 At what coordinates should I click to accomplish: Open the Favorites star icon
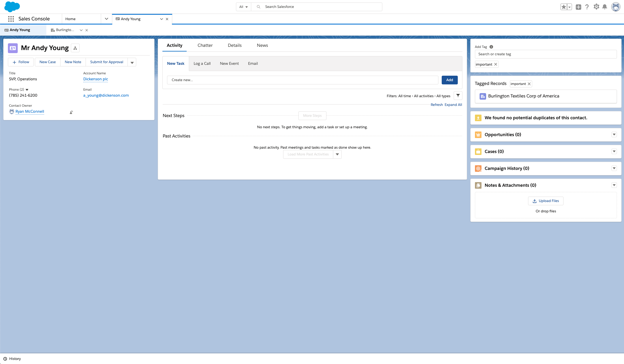564,7
